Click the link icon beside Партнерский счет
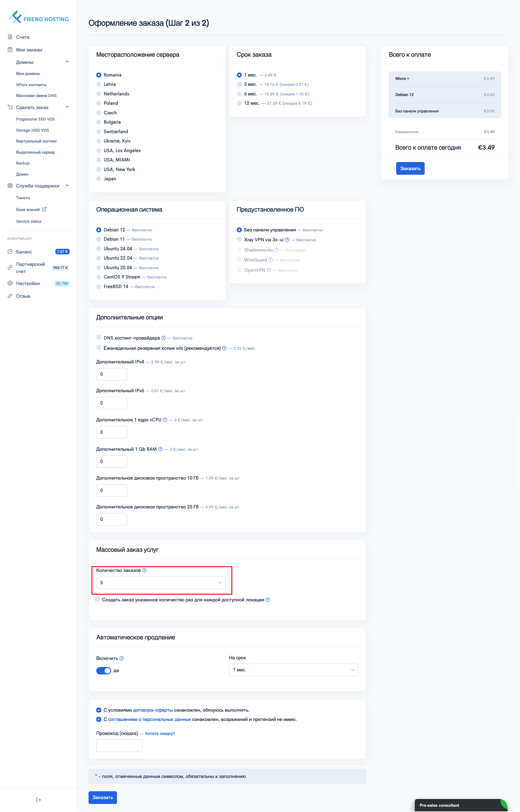Viewport: 520px width, 812px height. click(x=10, y=267)
